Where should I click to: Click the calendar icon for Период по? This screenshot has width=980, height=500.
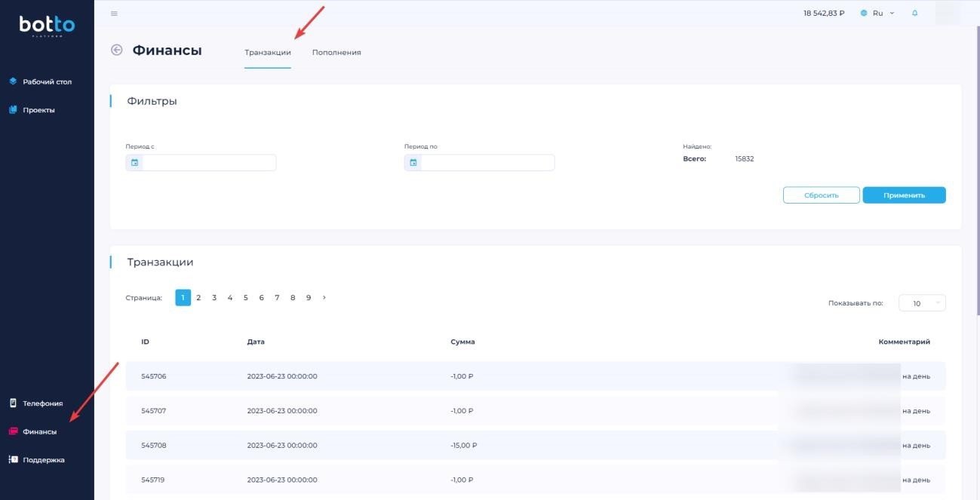point(413,163)
